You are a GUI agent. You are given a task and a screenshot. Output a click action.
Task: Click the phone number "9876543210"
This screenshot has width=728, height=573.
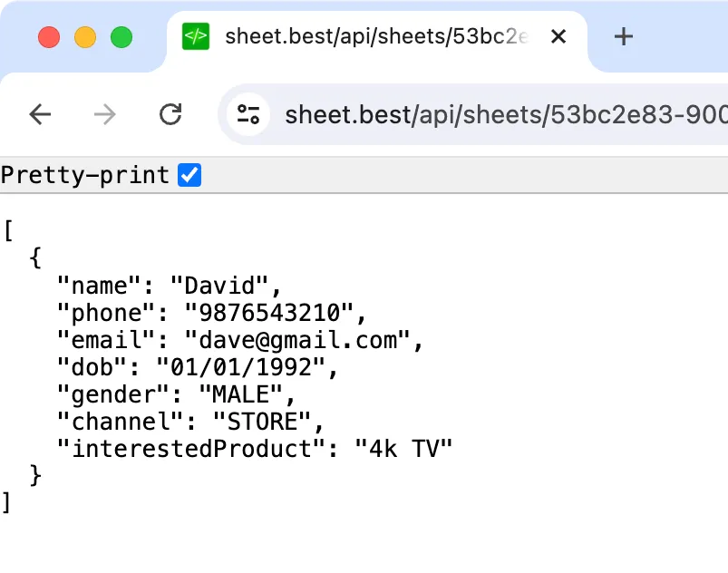[270, 314]
